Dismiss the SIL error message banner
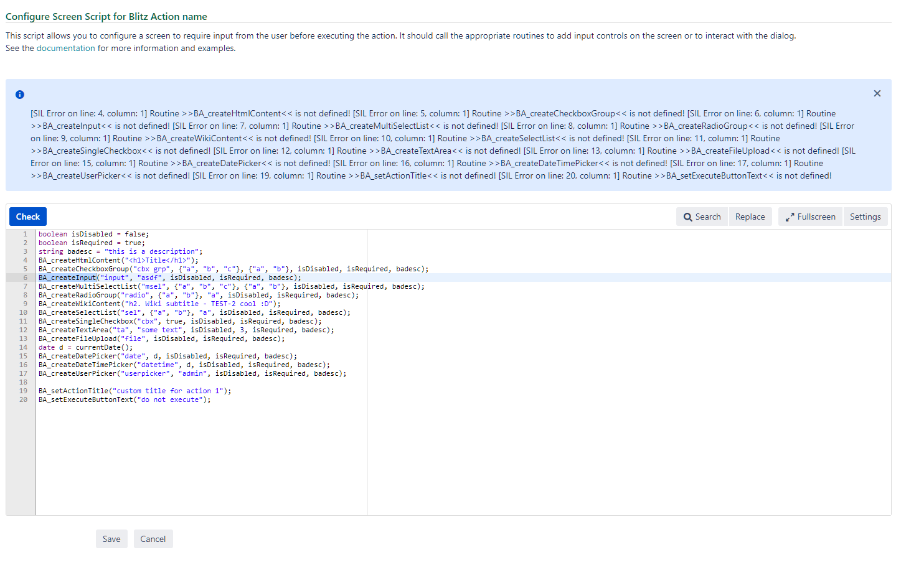Image resolution: width=901 pixels, height=588 pixels. pyautogui.click(x=877, y=93)
